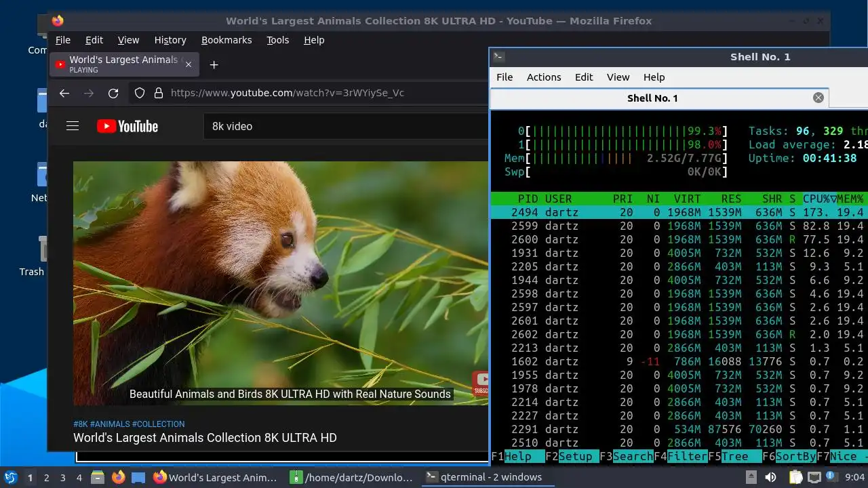This screenshot has height=488, width=868.
Task: Click the VIRT column header in htop
Action: [687, 199]
